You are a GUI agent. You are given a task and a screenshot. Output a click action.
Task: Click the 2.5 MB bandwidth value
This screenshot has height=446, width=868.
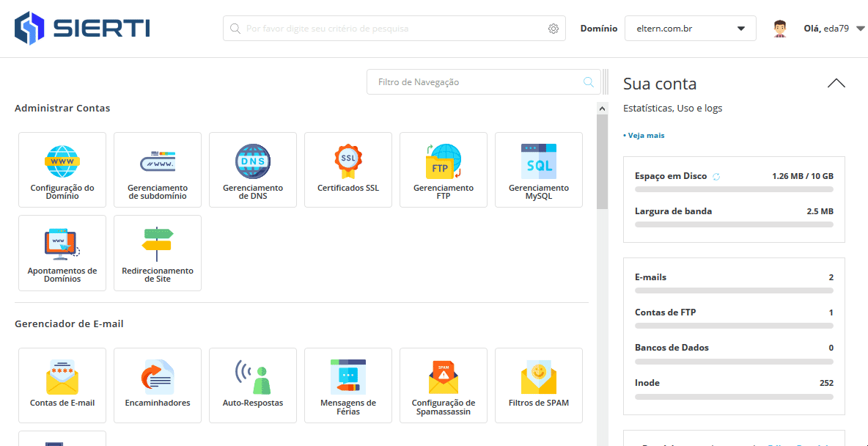pos(820,211)
